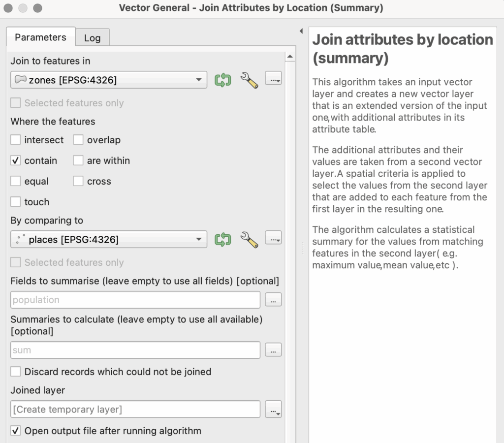Open the Fields to summarise selection dialog

point(273,300)
